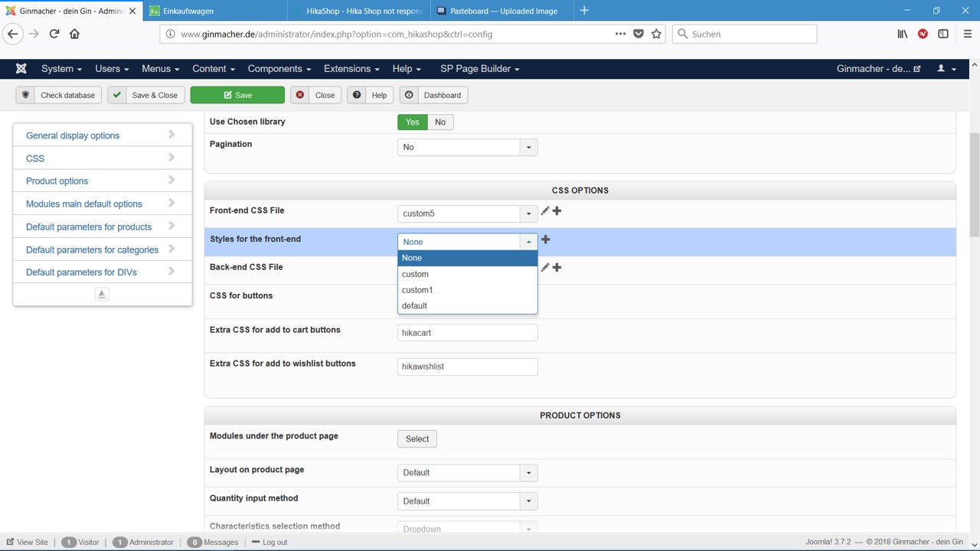Screen dimensions: 980x551
Task: Open the Components menu
Action: point(279,69)
